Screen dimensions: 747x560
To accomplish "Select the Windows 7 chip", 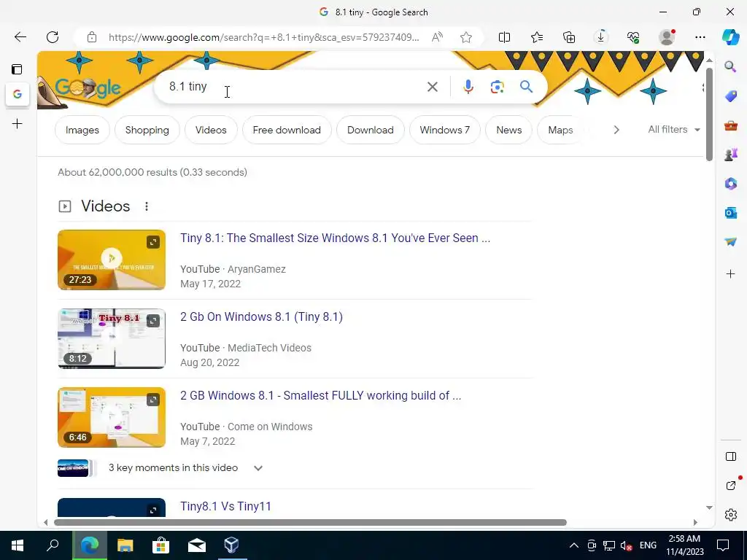I will click(x=444, y=130).
